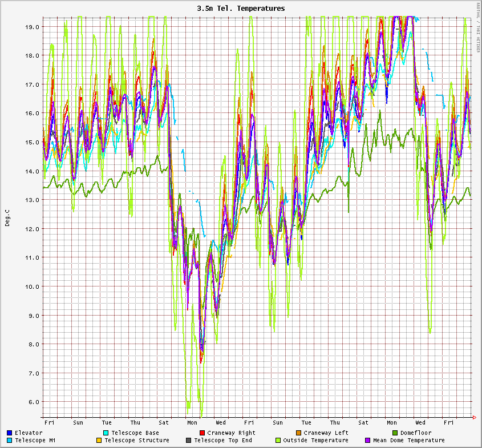Click the yellow Telescope Structure legend swatch
482x448 pixels.
(x=99, y=440)
